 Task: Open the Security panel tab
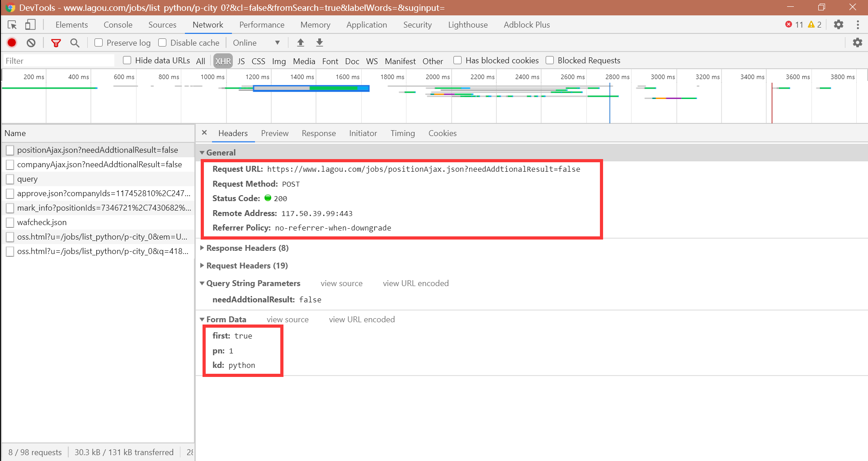click(417, 25)
